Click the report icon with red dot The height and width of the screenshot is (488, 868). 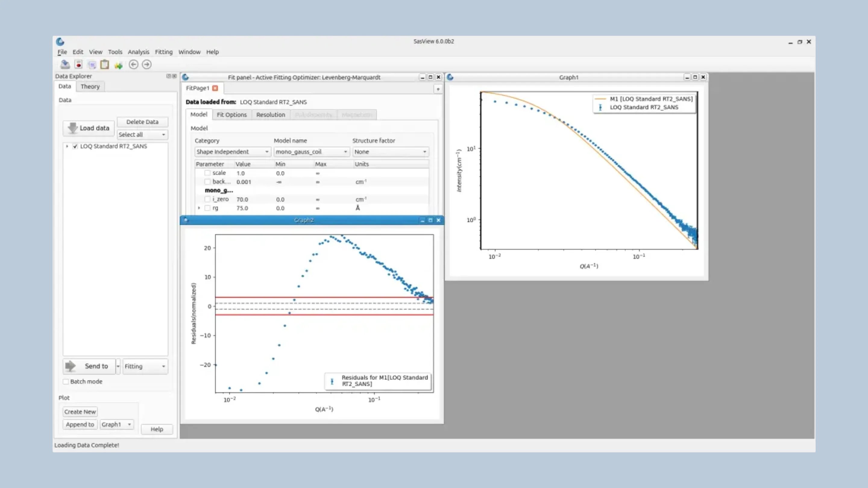78,64
